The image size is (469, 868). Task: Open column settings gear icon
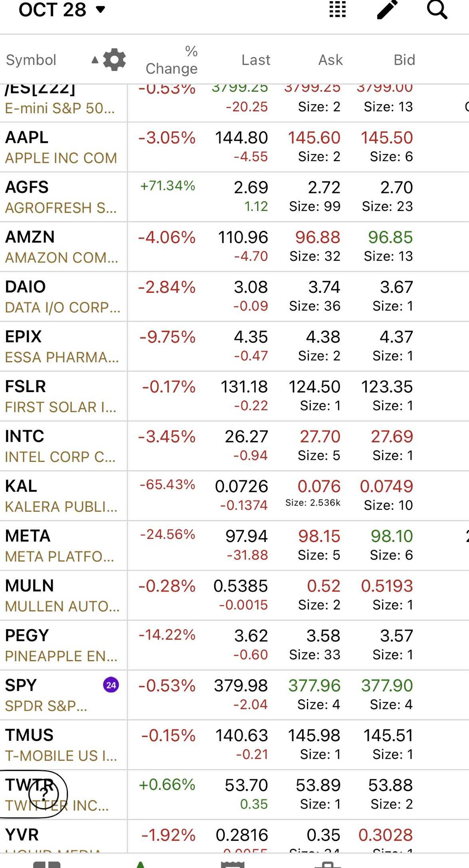(x=115, y=60)
